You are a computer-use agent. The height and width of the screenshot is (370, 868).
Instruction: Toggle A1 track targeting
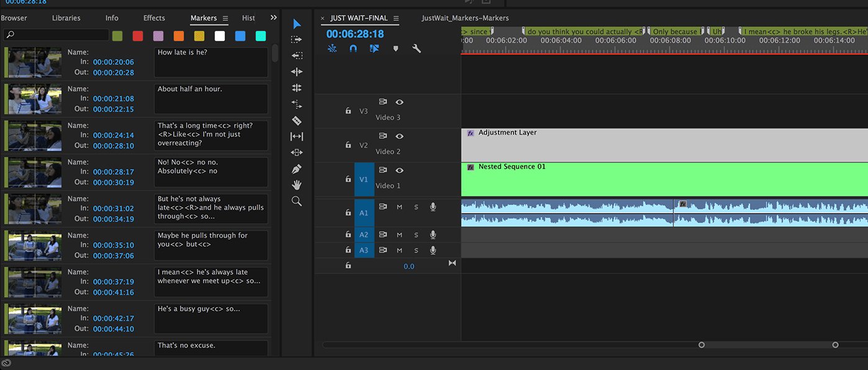pos(364,213)
